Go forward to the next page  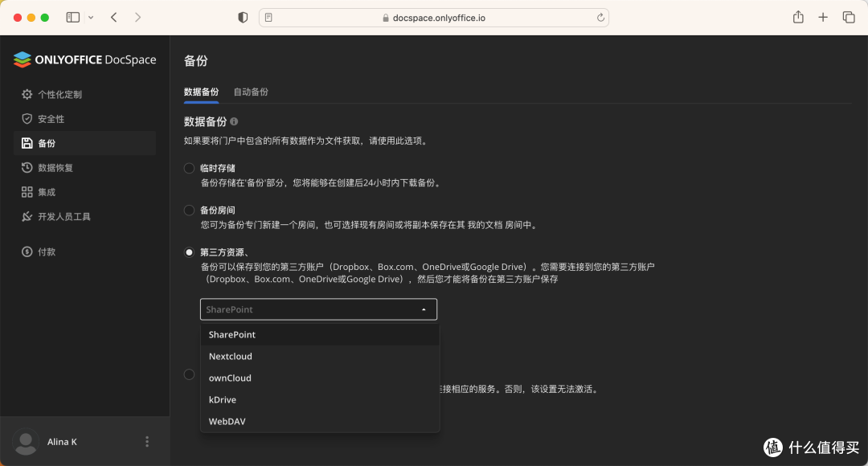[x=138, y=18]
